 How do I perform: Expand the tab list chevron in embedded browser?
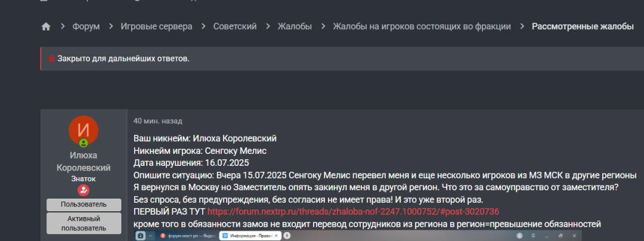151,236
